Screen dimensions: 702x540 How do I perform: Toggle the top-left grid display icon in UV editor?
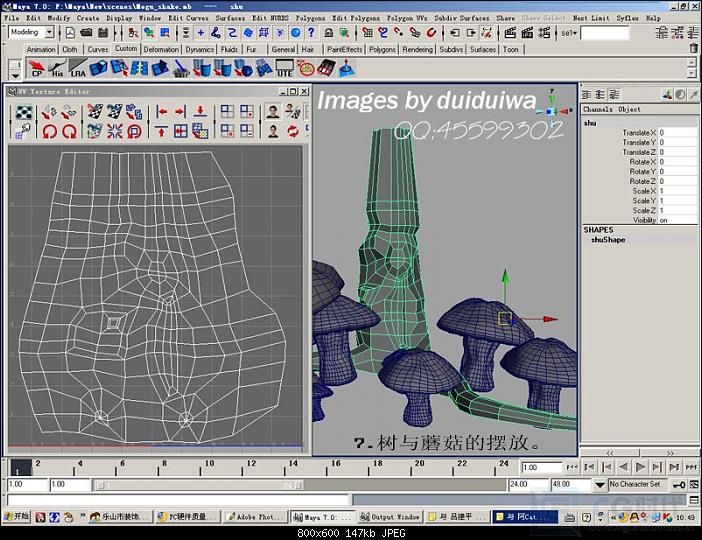click(227, 111)
